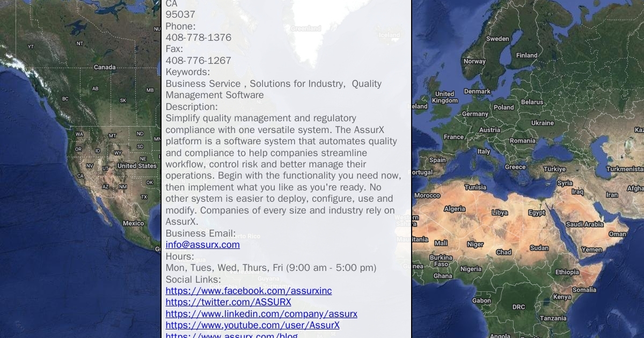Click 'Gabon' on the map
The width and height of the screenshot is (644, 338).
[481, 300]
